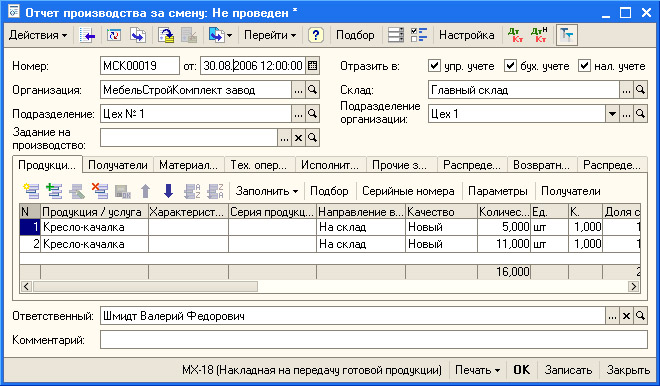Select the Возвратн... tab

(x=542, y=165)
